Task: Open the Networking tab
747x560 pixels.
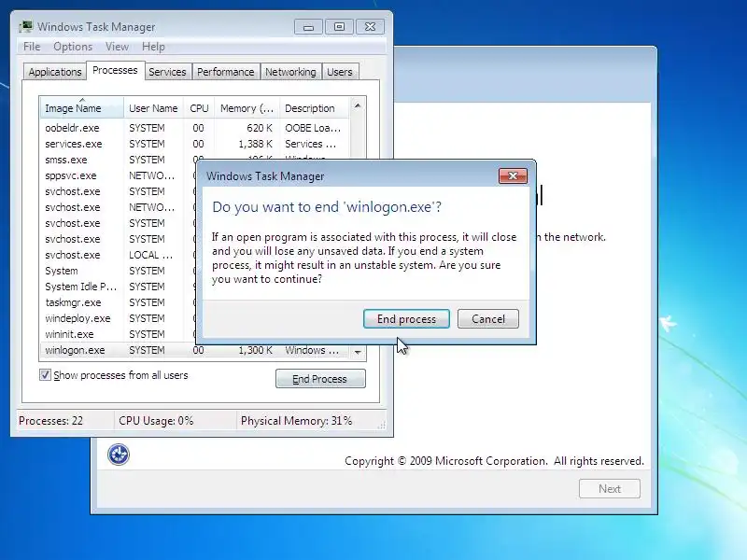Action: coord(290,72)
